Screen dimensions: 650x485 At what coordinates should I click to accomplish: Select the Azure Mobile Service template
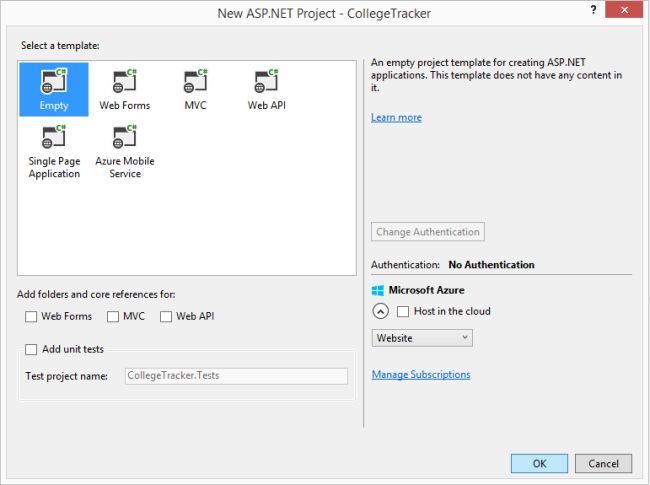point(125,152)
